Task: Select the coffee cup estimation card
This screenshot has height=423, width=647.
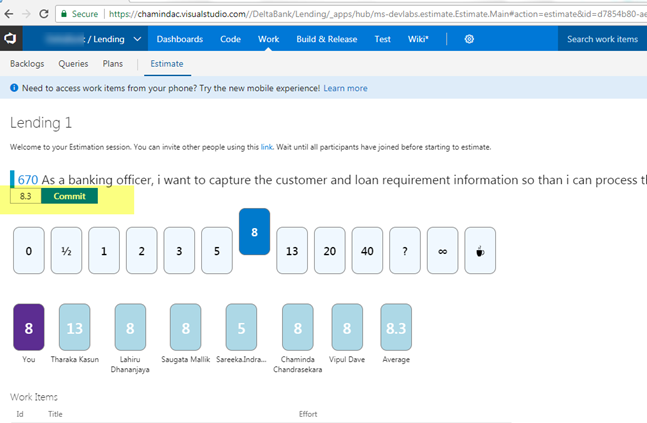Action: click(x=480, y=250)
